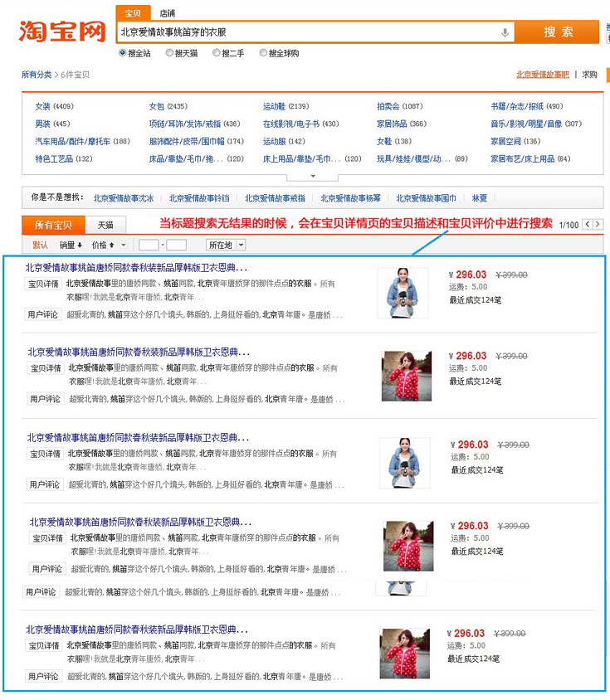Open the 男装 (445) category

pyautogui.click(x=52, y=124)
